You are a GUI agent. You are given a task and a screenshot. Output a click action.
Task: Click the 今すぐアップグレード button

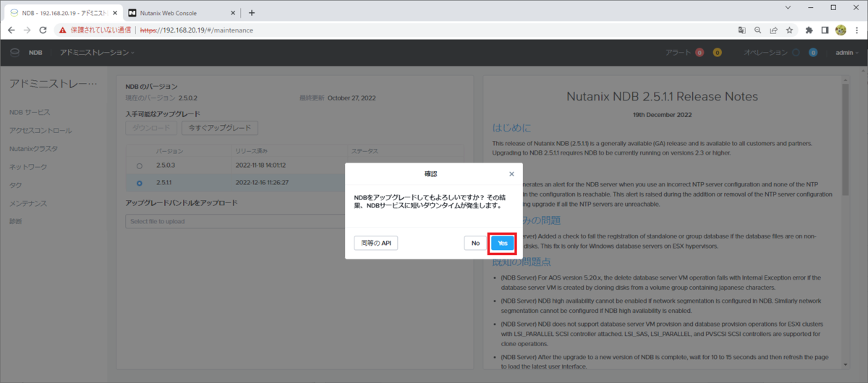[219, 128]
